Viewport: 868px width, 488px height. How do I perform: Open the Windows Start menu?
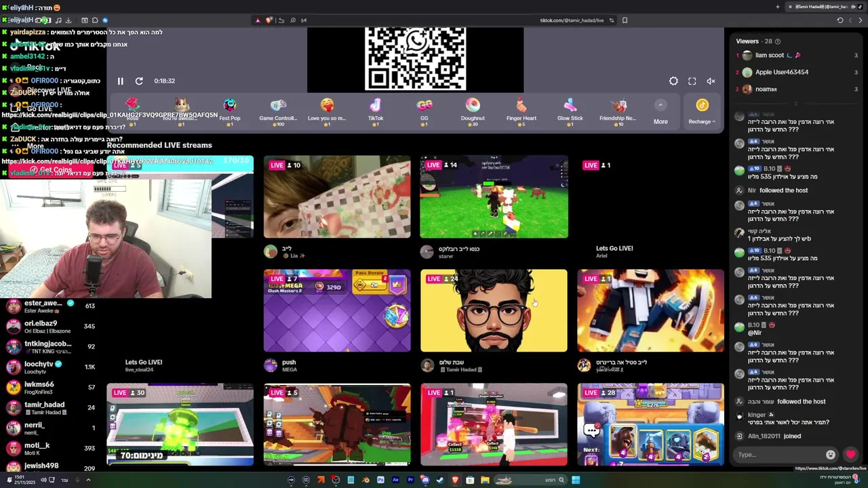[576, 480]
